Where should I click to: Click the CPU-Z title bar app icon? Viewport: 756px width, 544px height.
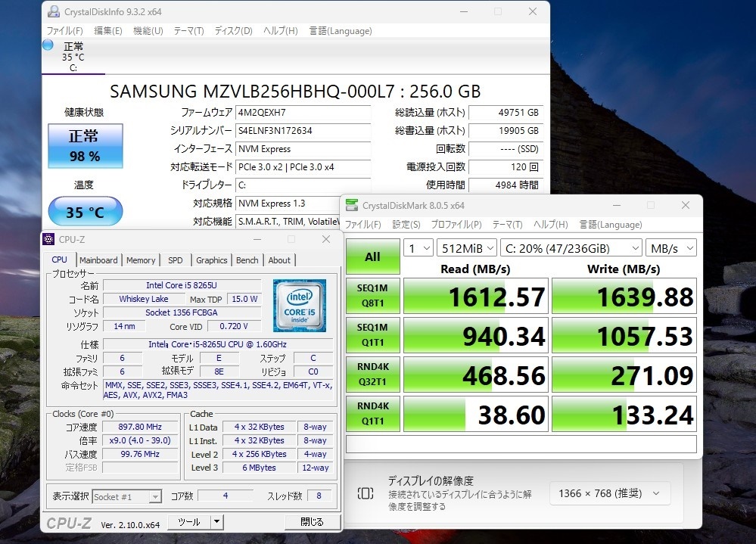pos(48,239)
